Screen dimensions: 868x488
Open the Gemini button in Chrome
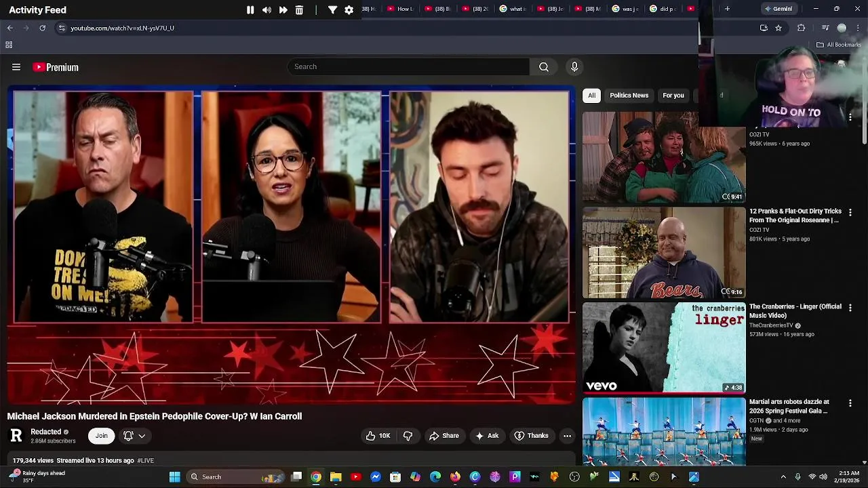[778, 9]
